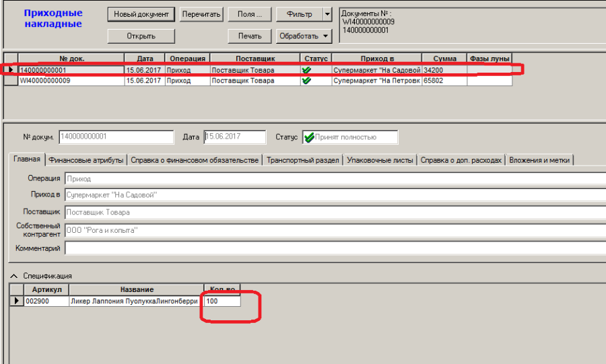Focus the Дата input field
Screen dimensions: 606x364
[x=235, y=137]
